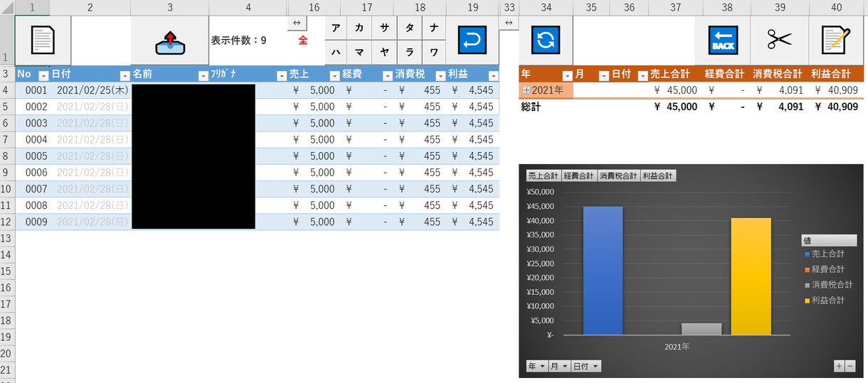
Task: Click 売上合計 entry in chart legend
Action: (825, 254)
